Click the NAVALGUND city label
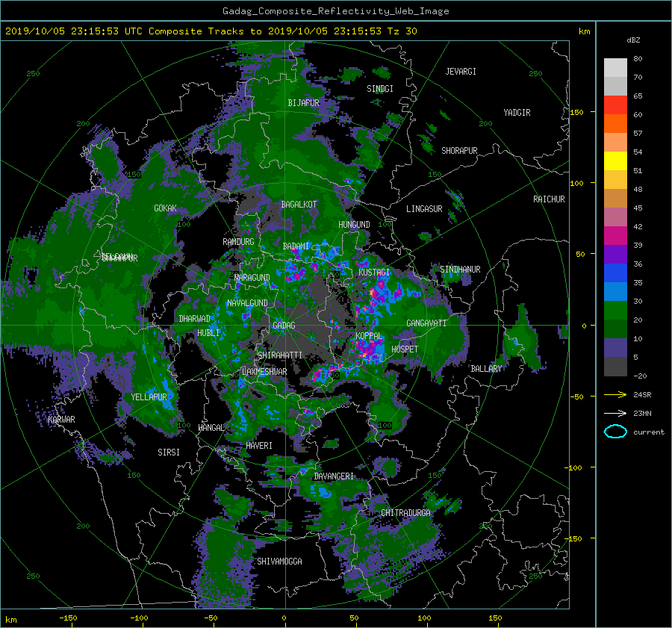The height and width of the screenshot is (628, 672). coord(247,303)
